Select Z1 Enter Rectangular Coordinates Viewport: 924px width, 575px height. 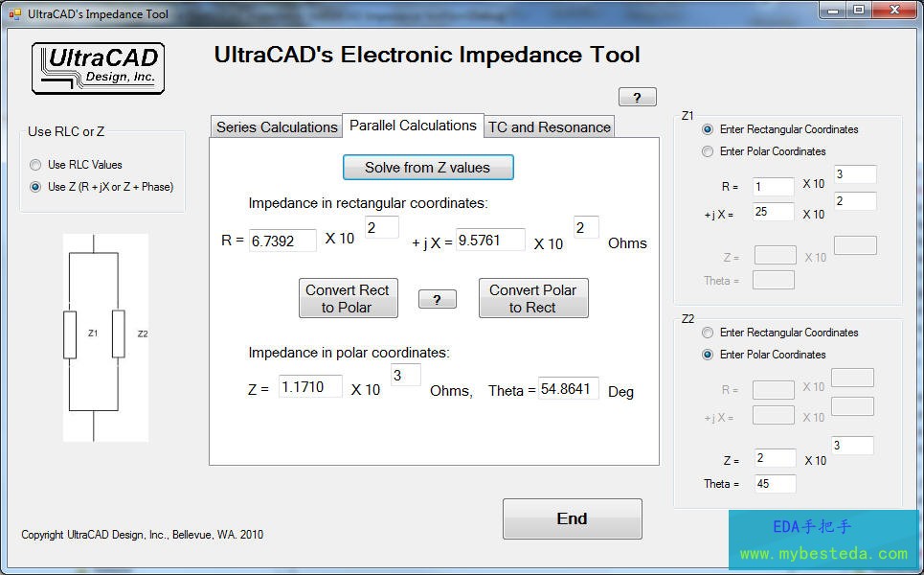[708, 129]
